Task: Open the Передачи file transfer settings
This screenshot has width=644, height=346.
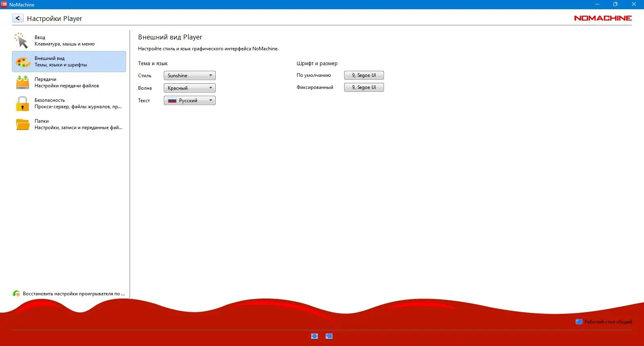Action: pos(69,82)
